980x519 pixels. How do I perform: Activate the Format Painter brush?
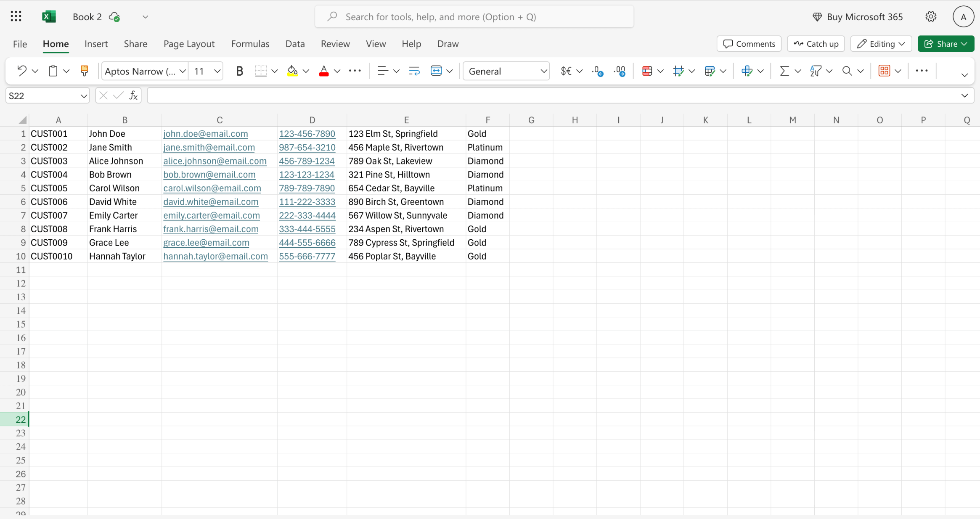pyautogui.click(x=84, y=71)
